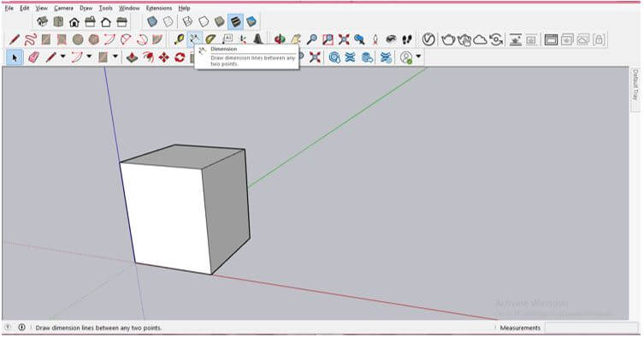
Task: Select the Protractor tool
Action: (210, 39)
